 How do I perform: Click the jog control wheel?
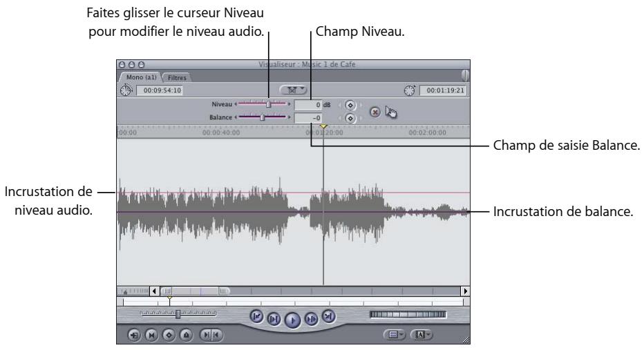coord(408,315)
